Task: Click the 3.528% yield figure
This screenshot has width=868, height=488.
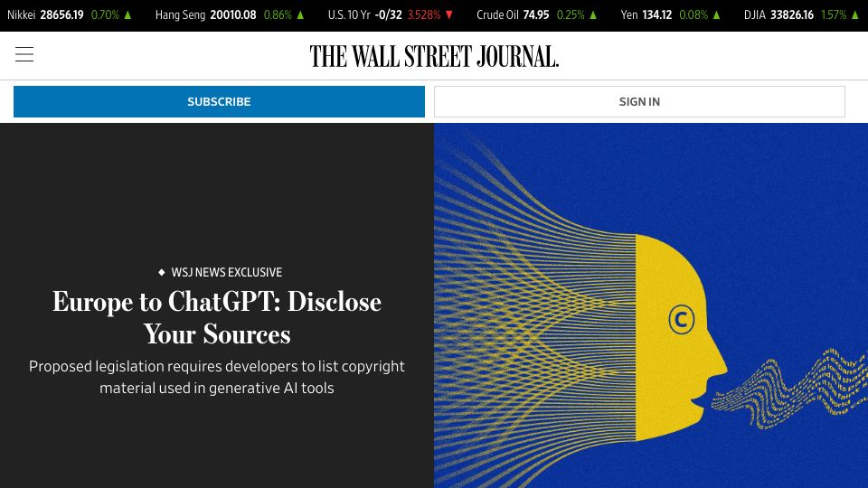Action: [x=424, y=15]
